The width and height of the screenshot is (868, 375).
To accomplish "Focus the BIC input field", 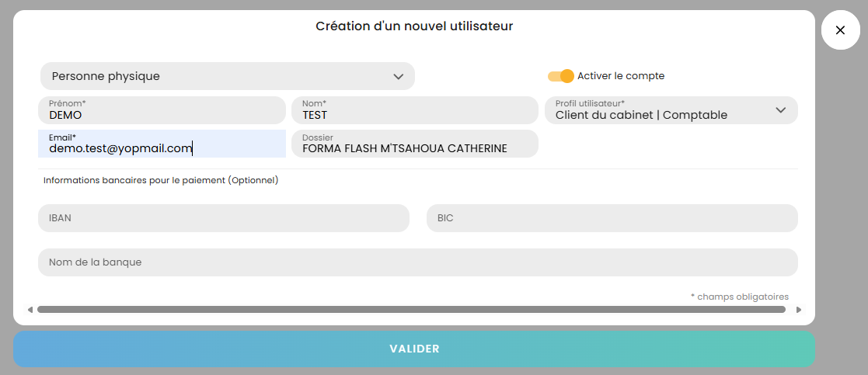I will [612, 218].
